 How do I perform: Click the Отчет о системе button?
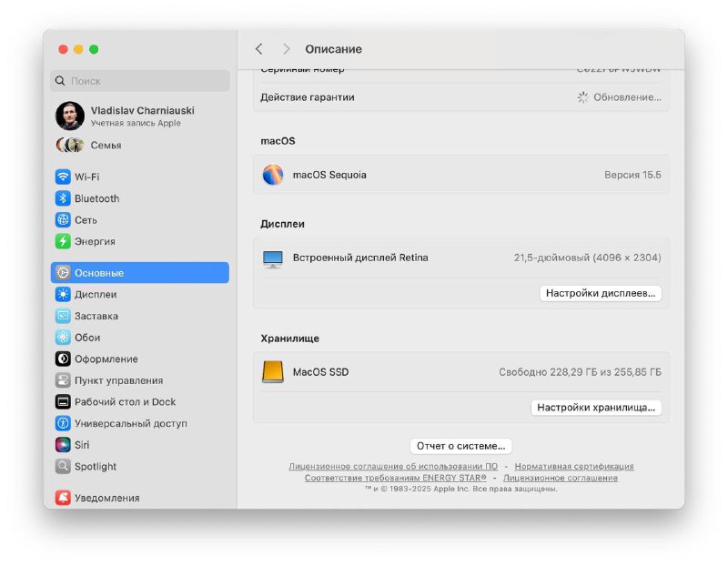coord(460,446)
